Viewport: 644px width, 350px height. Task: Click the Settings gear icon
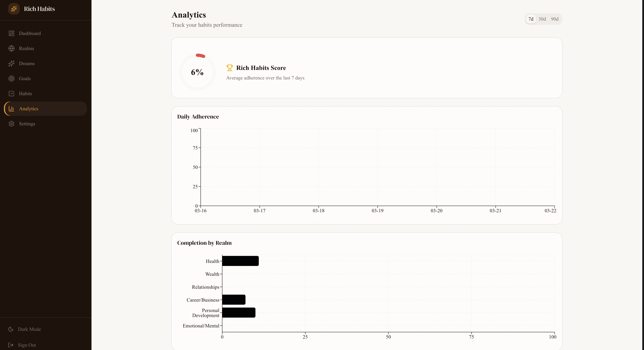click(x=11, y=124)
